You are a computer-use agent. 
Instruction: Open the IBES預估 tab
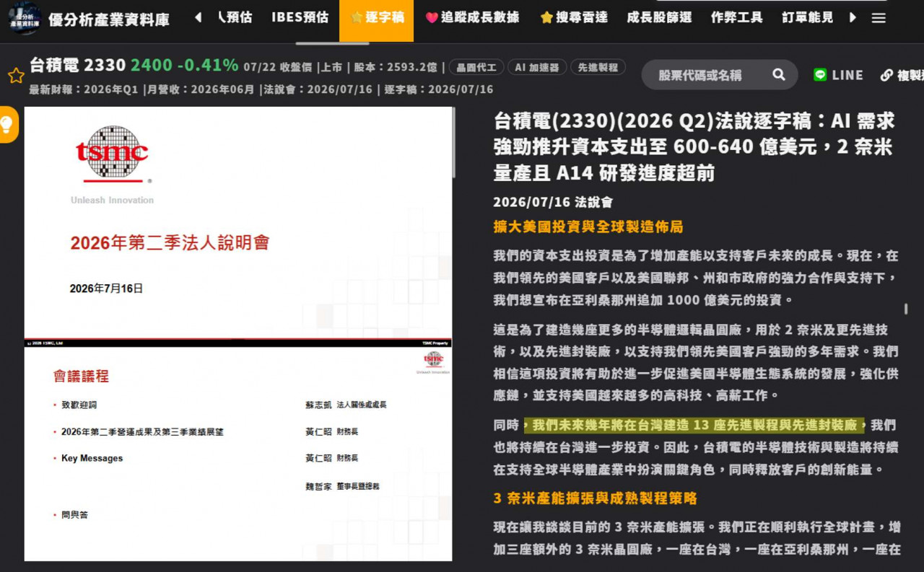click(x=300, y=17)
